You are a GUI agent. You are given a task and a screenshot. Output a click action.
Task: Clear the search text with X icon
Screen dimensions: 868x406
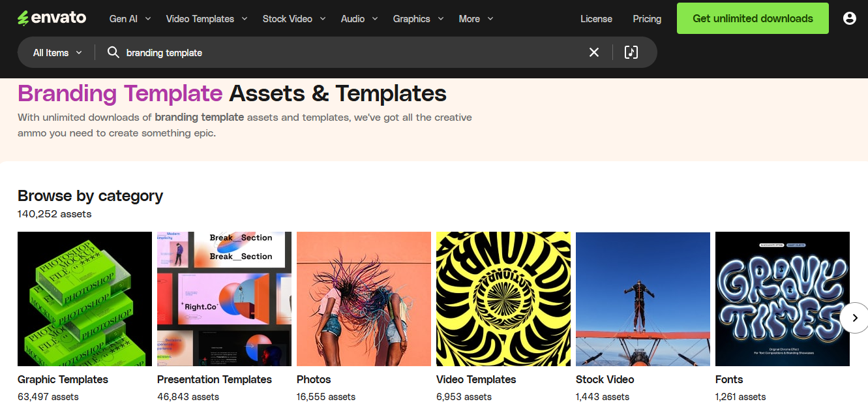[593, 52]
